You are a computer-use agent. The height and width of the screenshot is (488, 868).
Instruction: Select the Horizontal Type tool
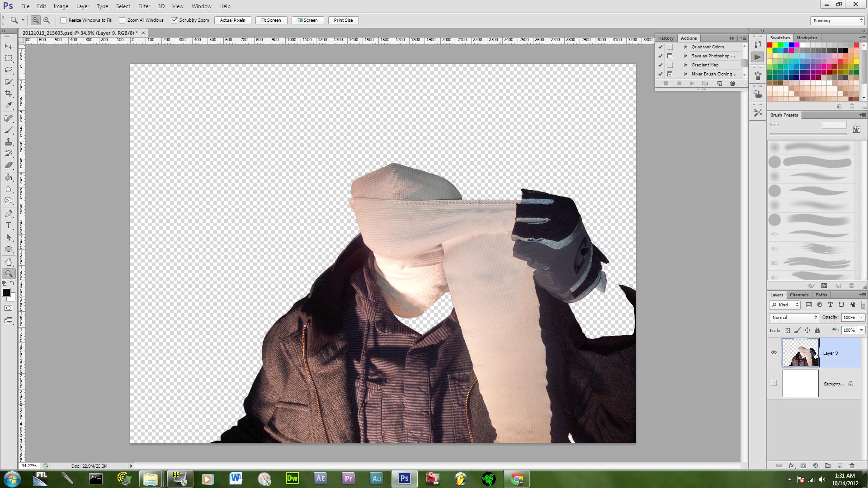click(9, 225)
